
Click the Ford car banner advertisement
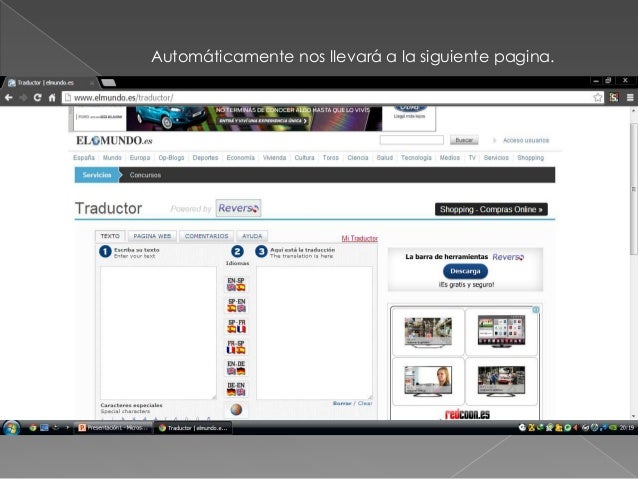click(x=254, y=118)
